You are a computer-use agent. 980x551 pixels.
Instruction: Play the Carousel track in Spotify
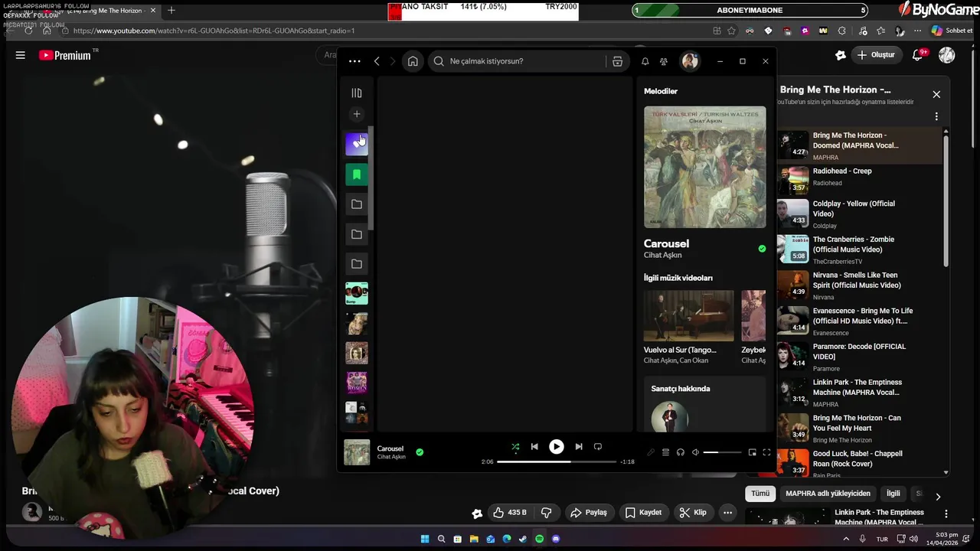557,447
